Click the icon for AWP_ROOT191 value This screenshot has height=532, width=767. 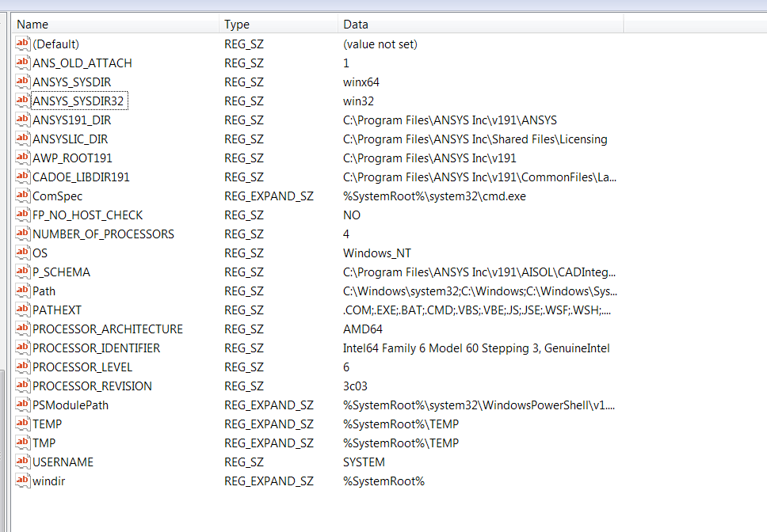click(22, 158)
